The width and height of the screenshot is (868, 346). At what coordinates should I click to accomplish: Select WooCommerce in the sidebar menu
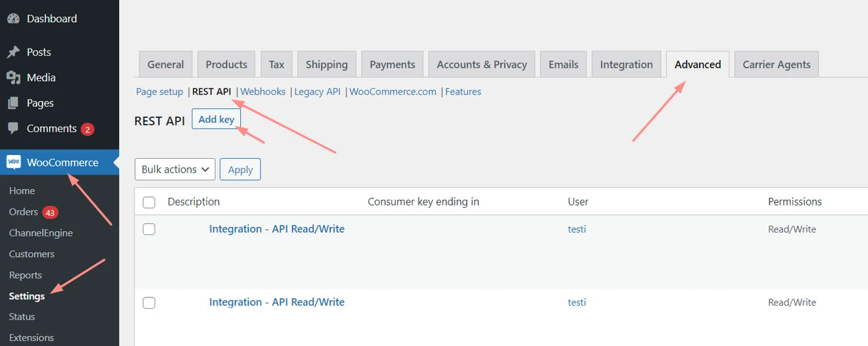pyautogui.click(x=59, y=163)
